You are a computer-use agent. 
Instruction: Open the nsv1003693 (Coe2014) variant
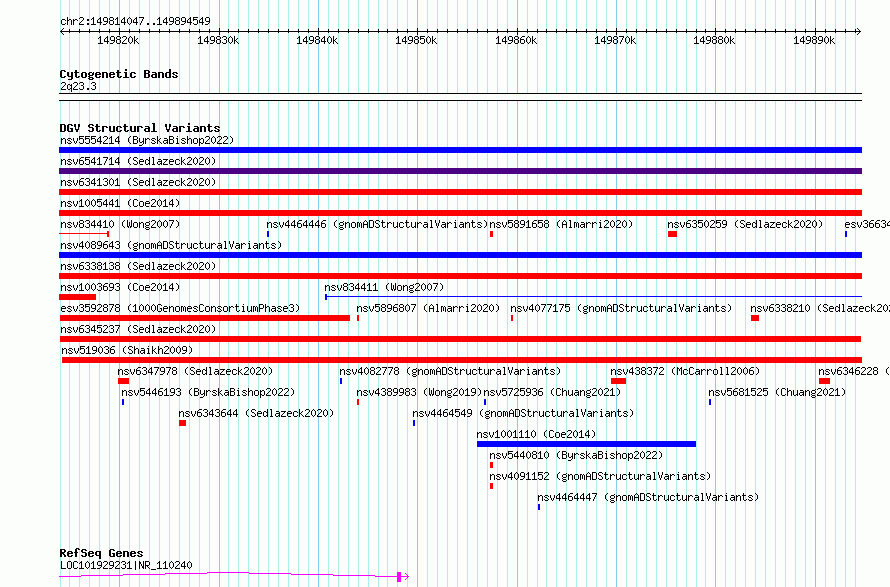tap(120, 287)
